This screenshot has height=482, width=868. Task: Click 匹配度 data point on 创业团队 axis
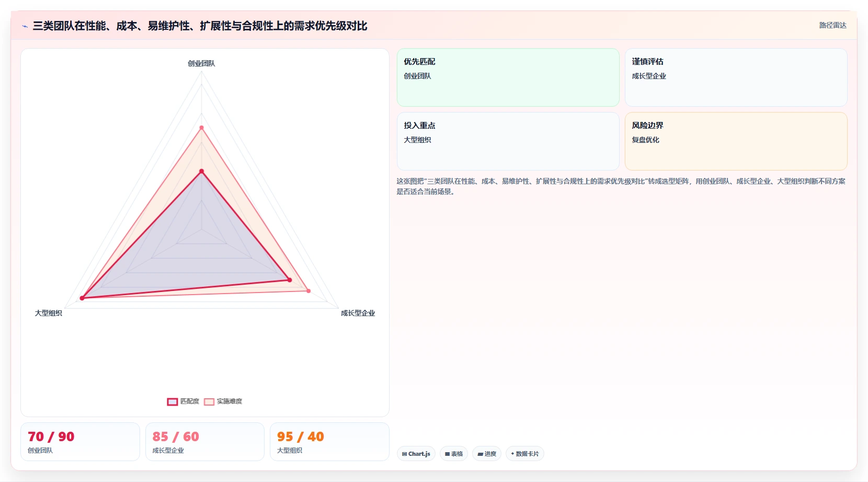tap(201, 172)
